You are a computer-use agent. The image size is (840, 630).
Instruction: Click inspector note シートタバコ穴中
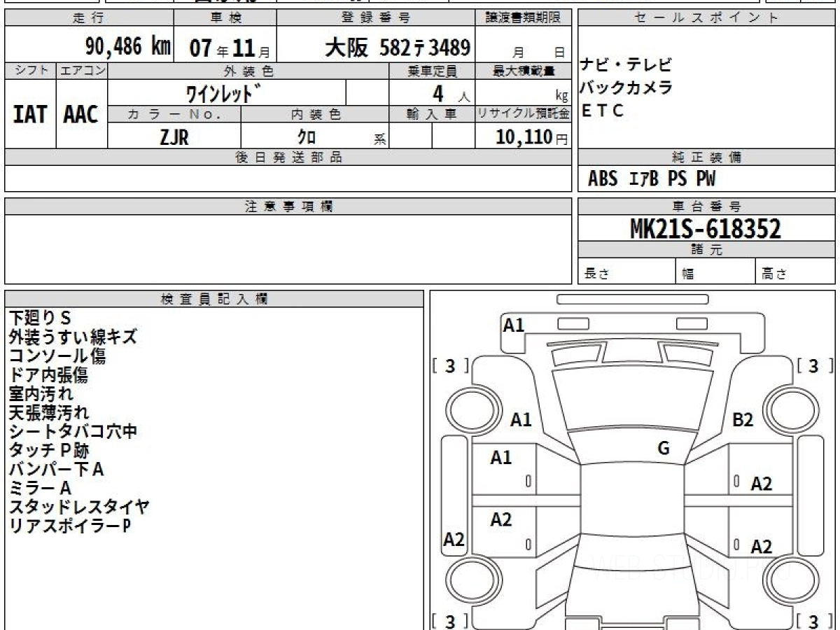(x=73, y=432)
